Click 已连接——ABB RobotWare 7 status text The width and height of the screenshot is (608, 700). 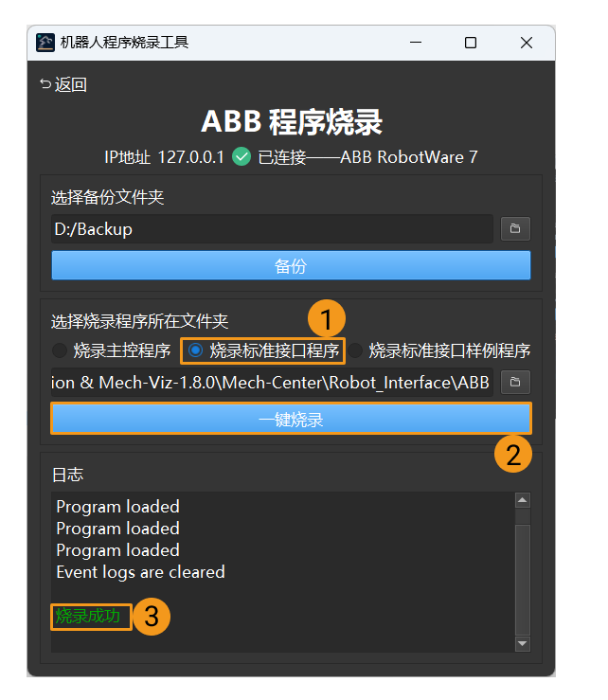click(368, 157)
